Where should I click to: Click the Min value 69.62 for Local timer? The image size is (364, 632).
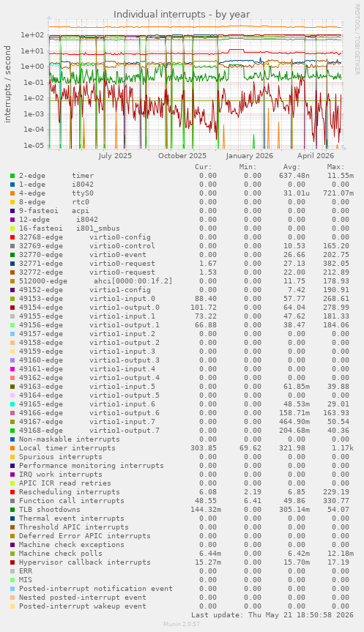[250, 448]
